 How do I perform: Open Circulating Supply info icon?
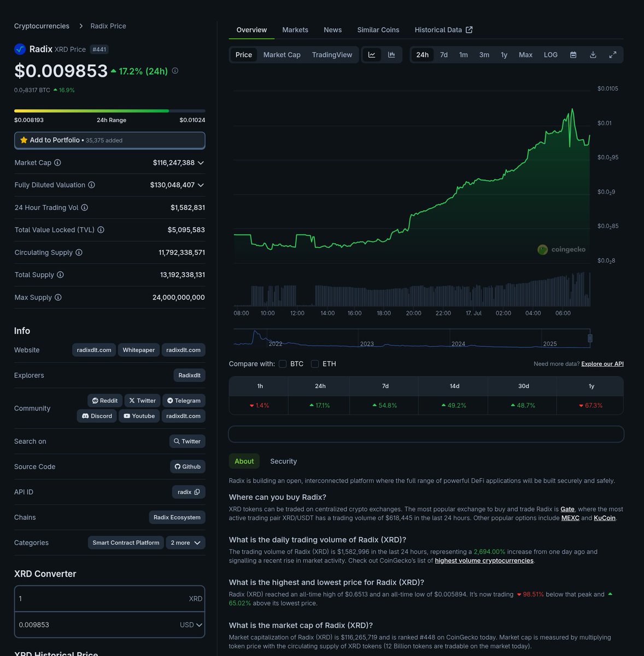click(79, 252)
